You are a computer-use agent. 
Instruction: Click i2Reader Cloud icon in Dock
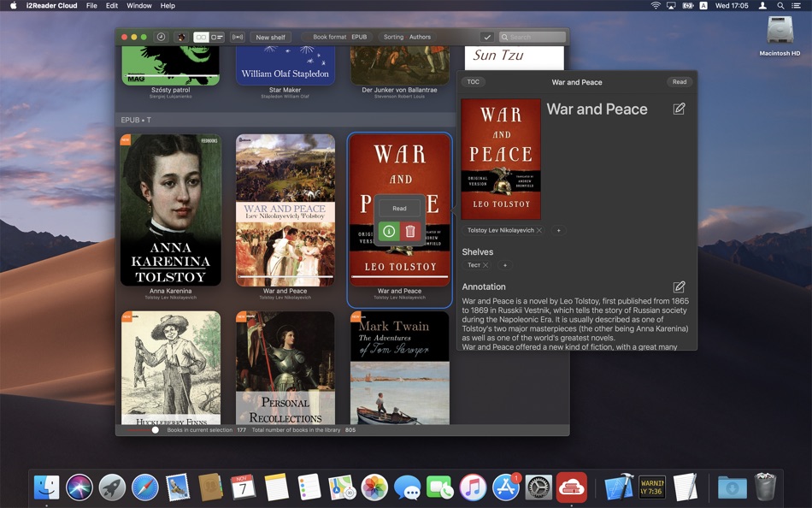point(572,487)
